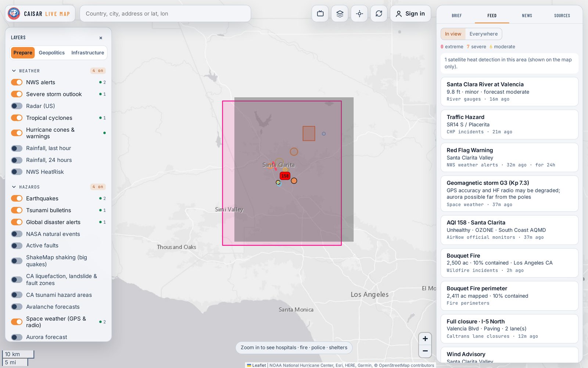The height and width of the screenshot is (368, 588).
Task: Enable the Active faults layer
Action: pos(17,245)
